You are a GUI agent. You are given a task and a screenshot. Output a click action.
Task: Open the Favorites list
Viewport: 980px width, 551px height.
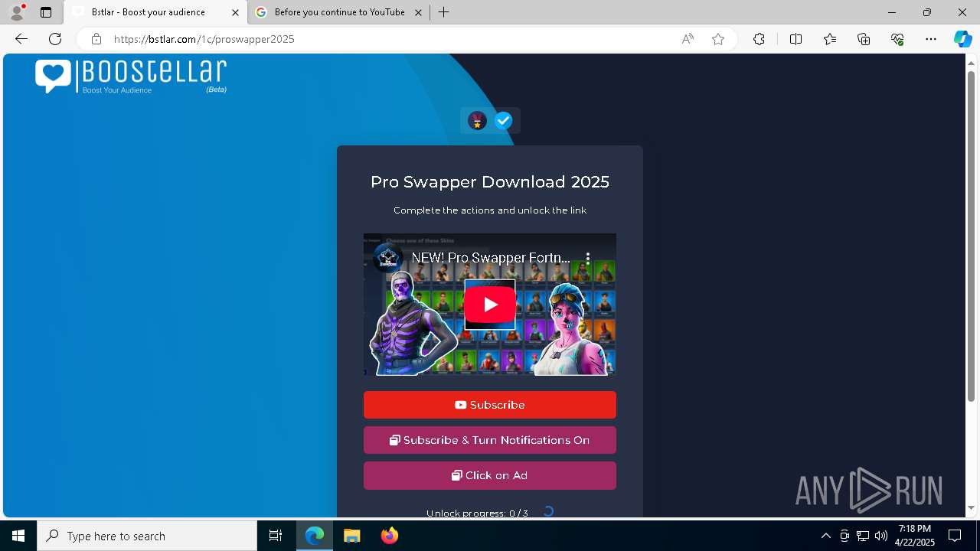[830, 39]
